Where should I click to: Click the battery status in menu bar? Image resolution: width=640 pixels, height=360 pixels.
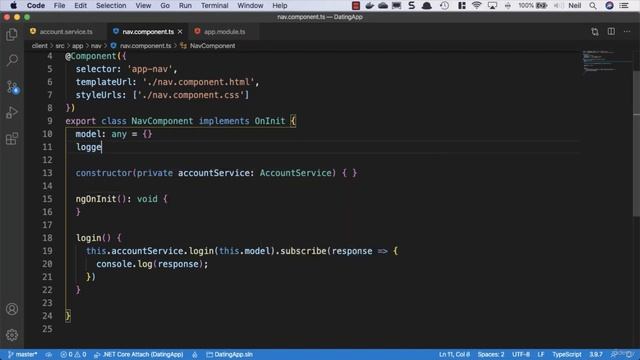tap(533, 6)
